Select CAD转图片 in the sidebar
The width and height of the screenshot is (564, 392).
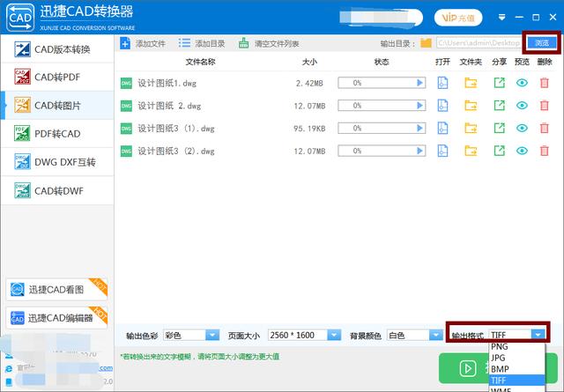coord(57,106)
